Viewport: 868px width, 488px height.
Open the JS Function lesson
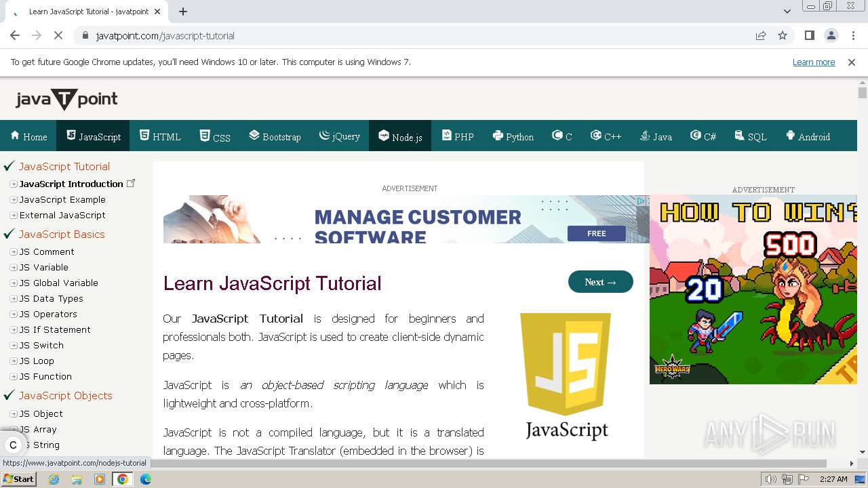coord(45,376)
